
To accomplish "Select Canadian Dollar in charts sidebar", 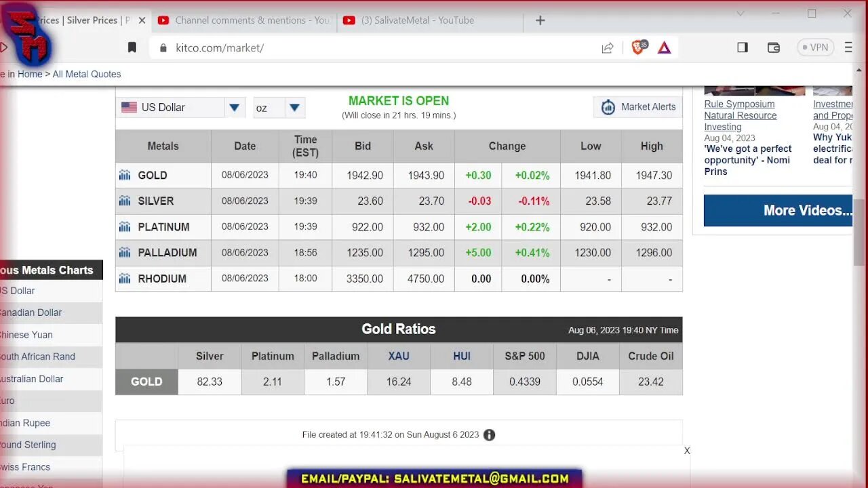I will point(30,312).
